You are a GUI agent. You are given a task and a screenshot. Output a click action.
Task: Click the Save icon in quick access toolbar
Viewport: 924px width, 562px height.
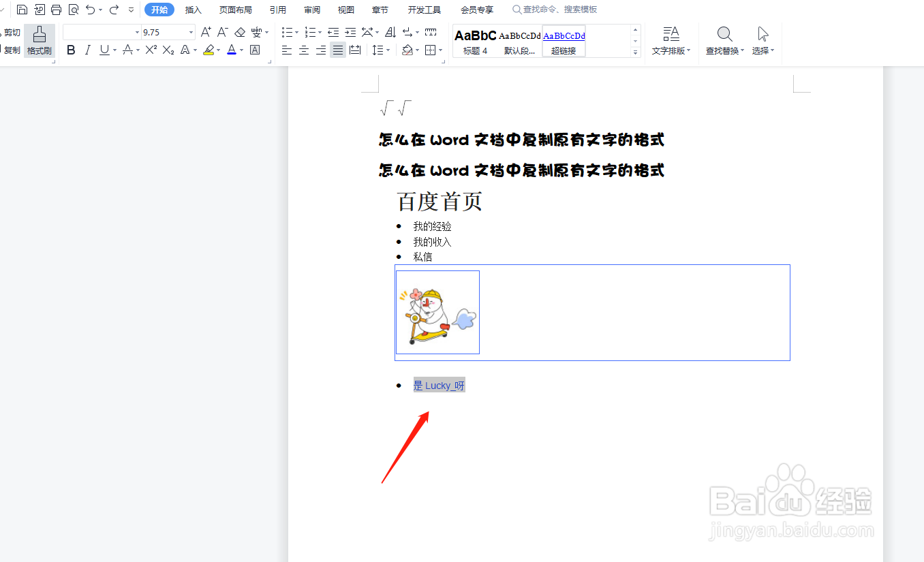point(22,10)
